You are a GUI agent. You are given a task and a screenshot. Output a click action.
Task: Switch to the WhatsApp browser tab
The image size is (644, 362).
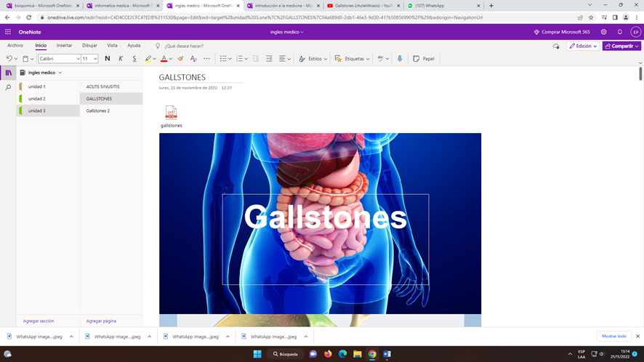tap(443, 6)
